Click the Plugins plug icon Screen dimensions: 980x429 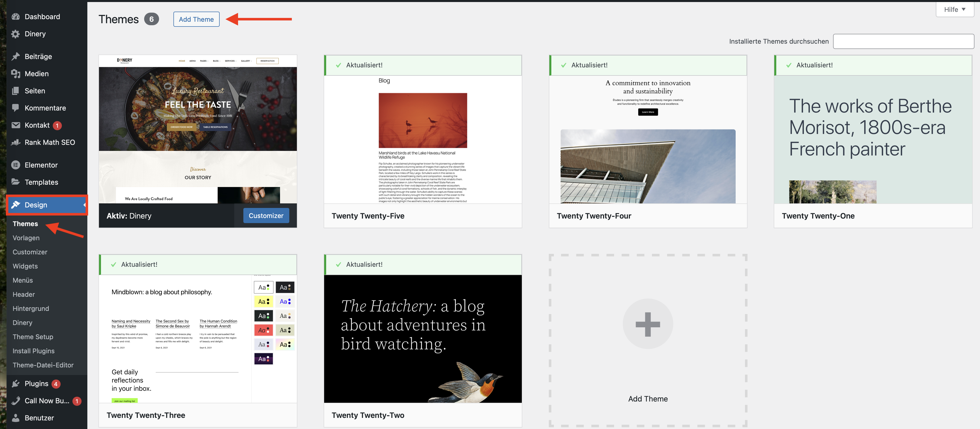coord(16,384)
